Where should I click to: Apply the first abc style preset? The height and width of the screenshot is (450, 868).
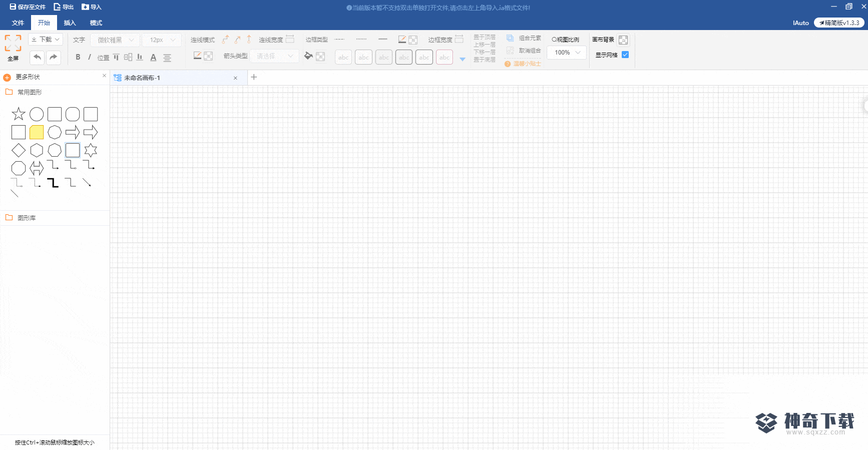343,57
